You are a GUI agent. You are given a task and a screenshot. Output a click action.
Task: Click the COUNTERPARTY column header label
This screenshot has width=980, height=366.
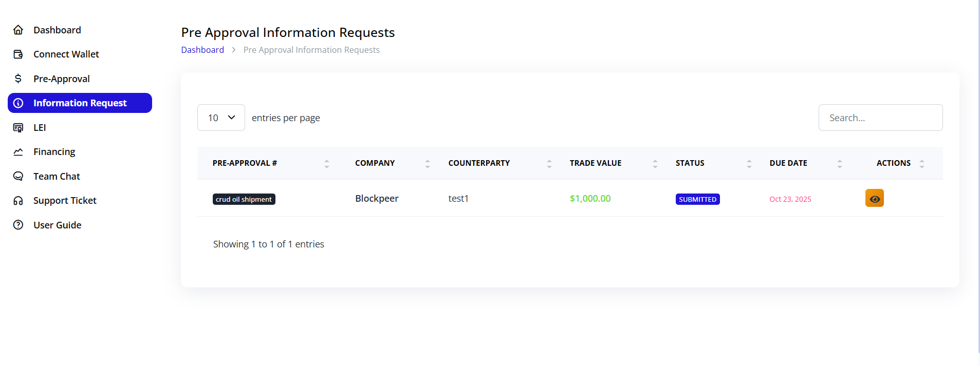point(479,163)
